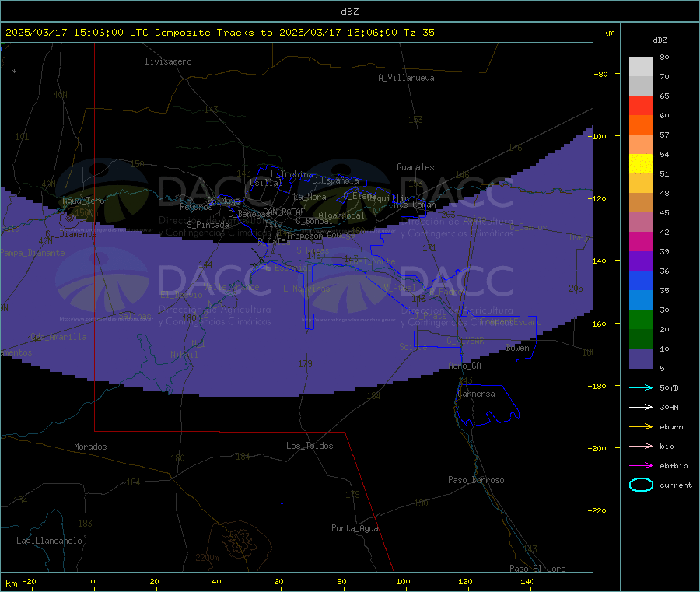Image resolution: width=700 pixels, height=592 pixels.
Task: Click the 'La_Nora' map label
Action: [x=310, y=197]
